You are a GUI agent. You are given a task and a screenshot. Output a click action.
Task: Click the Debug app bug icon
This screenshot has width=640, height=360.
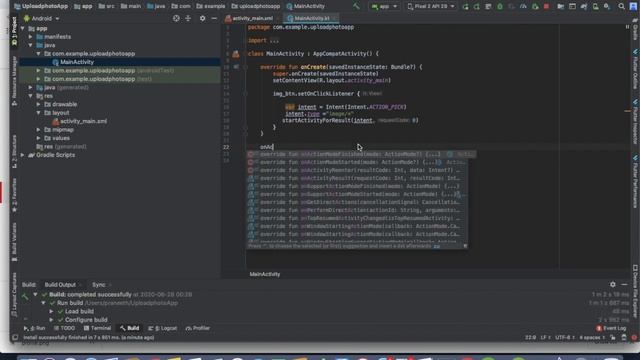pos(500,7)
